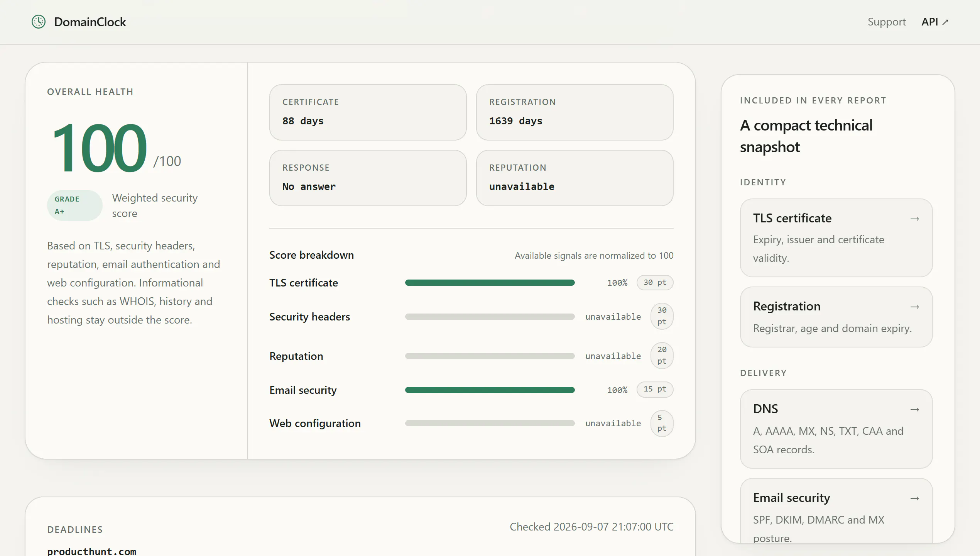Click the 100% value in the TLS certificate row
The width and height of the screenshot is (980, 556).
(617, 283)
